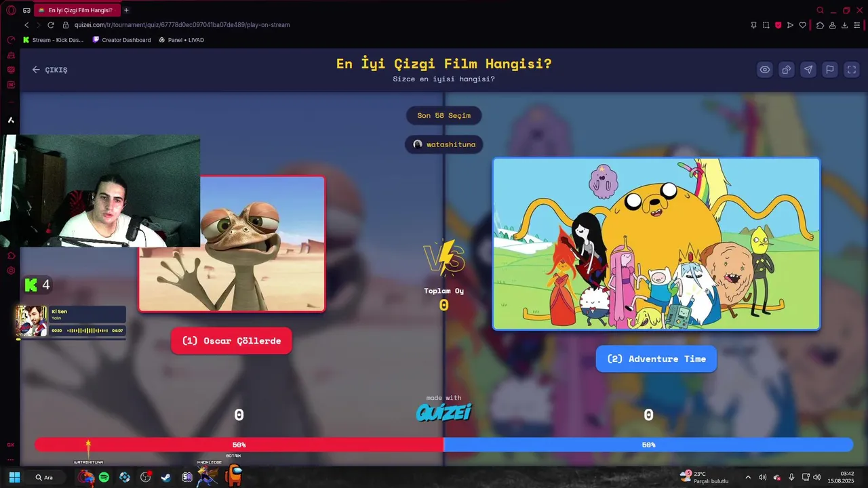Click the unlock padlock quiz button
This screenshot has height=488, width=868.
(x=786, y=70)
